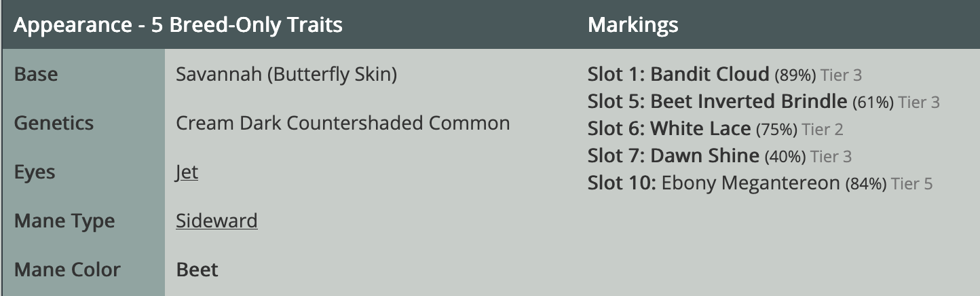Open the Jet eyes link

(x=187, y=172)
